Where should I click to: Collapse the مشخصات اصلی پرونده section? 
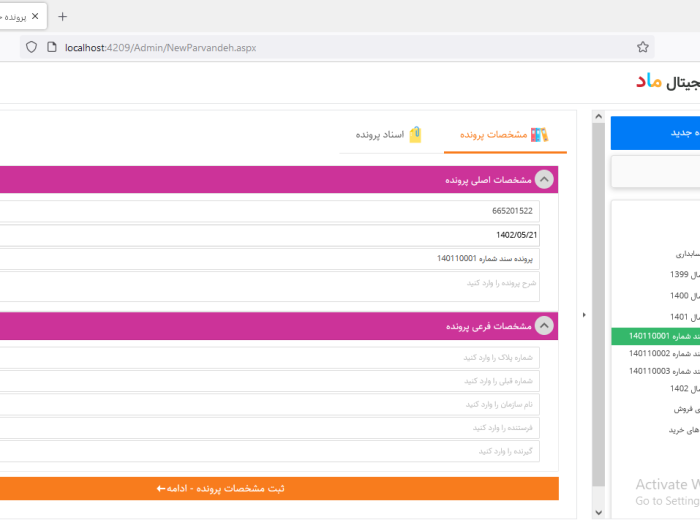[544, 180]
